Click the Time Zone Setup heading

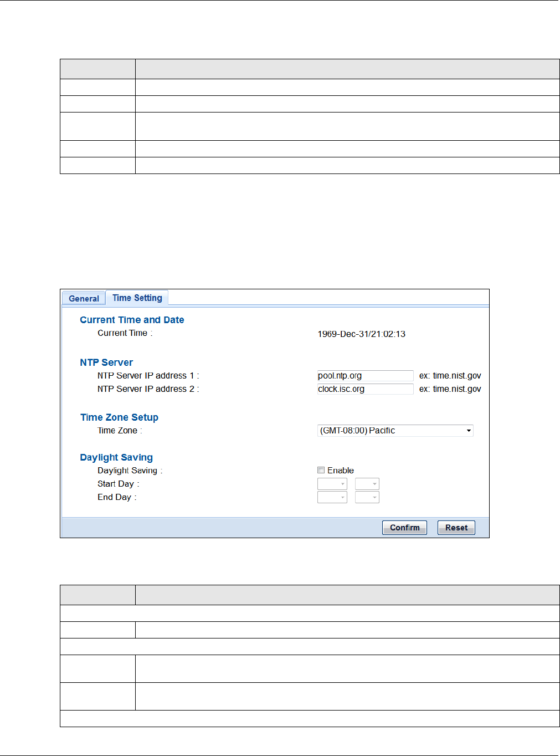click(x=119, y=417)
